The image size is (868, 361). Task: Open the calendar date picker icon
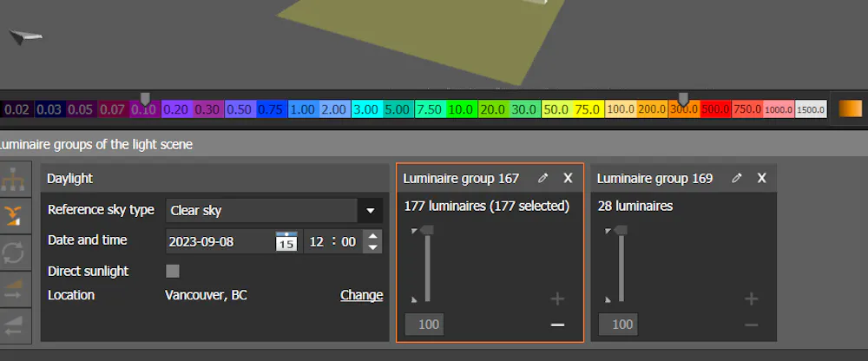click(286, 242)
